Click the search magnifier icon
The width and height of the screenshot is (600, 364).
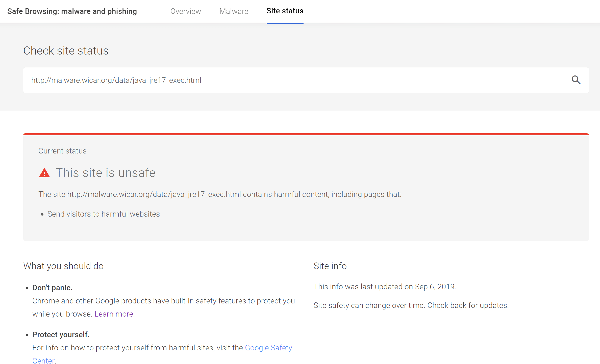(x=577, y=80)
